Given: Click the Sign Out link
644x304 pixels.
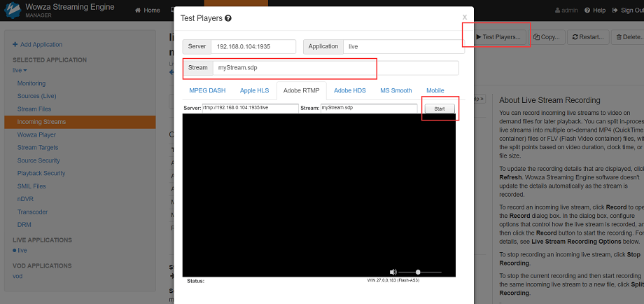Looking at the screenshot, I should click(x=627, y=11).
